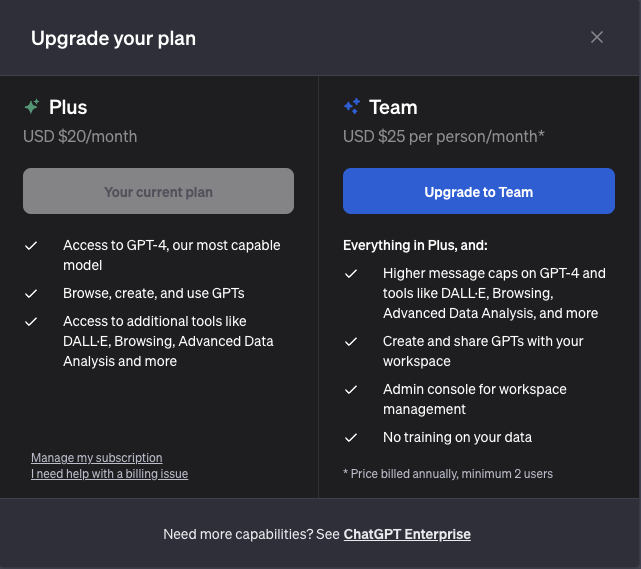The height and width of the screenshot is (569, 641).
Task: Click Admin console for workspace management text
Action: pos(475,399)
